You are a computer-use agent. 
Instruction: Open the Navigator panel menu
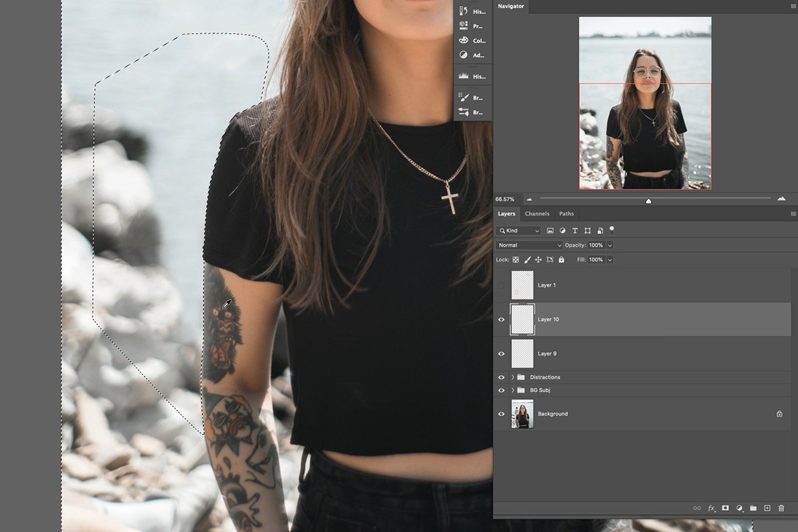coord(793,7)
